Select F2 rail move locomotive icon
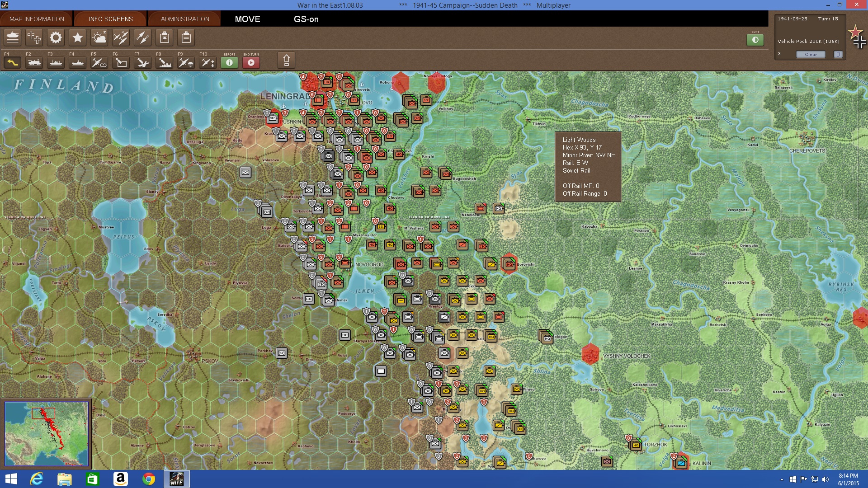Viewport: 868px width, 488px height. click(34, 62)
